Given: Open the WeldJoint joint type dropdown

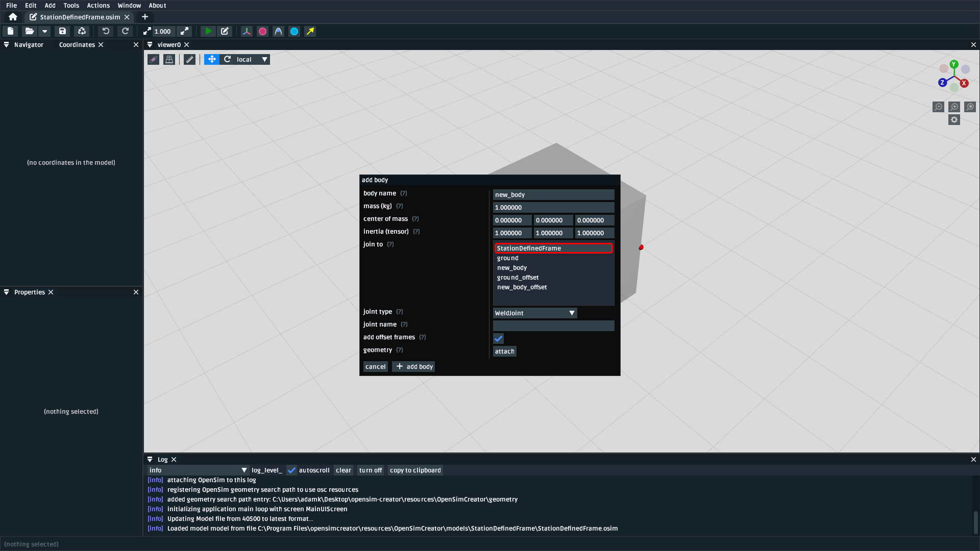Looking at the screenshot, I should click(535, 313).
